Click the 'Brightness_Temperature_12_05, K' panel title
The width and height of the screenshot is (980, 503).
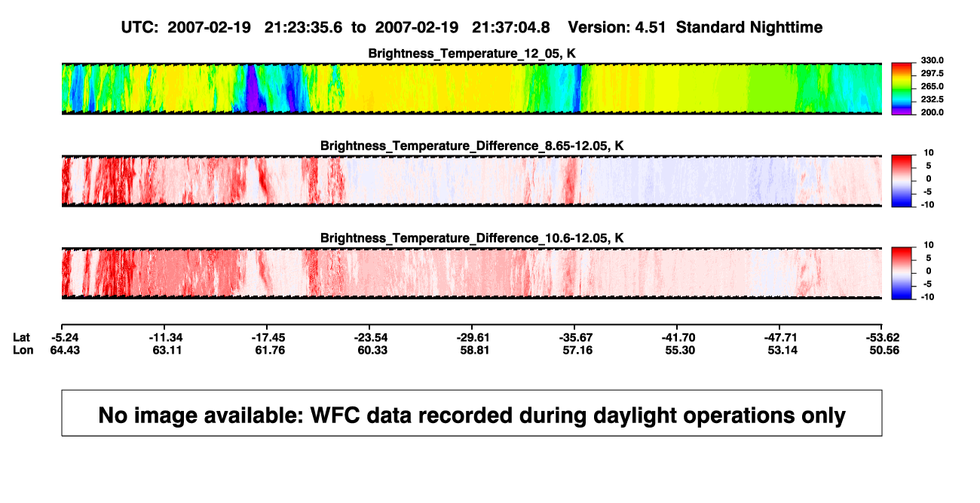coord(472,54)
